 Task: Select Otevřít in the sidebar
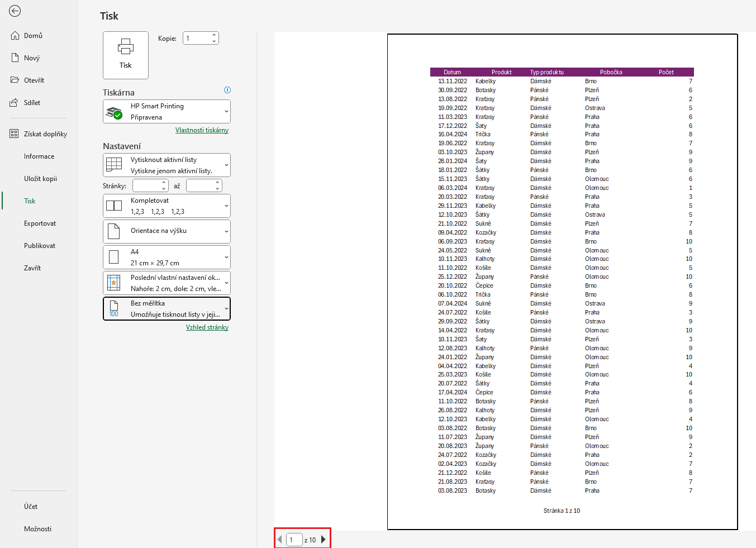[34, 80]
